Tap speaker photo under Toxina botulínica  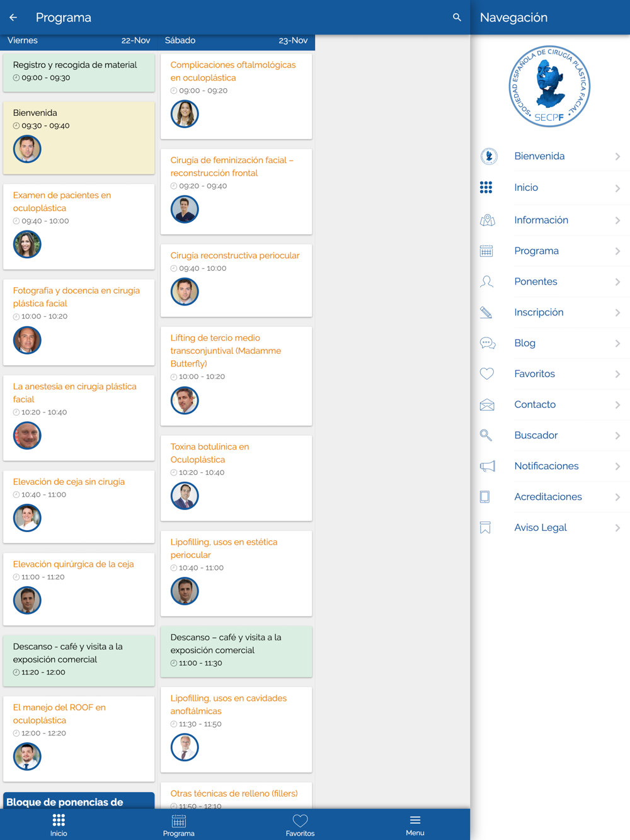[185, 496]
